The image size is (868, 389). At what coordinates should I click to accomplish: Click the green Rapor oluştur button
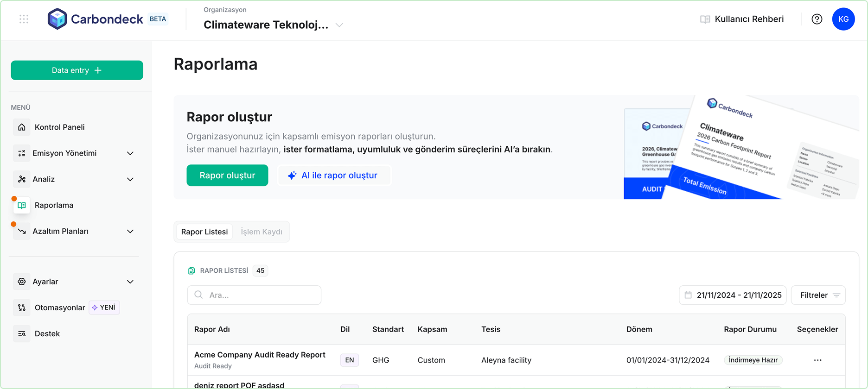pyautogui.click(x=227, y=176)
